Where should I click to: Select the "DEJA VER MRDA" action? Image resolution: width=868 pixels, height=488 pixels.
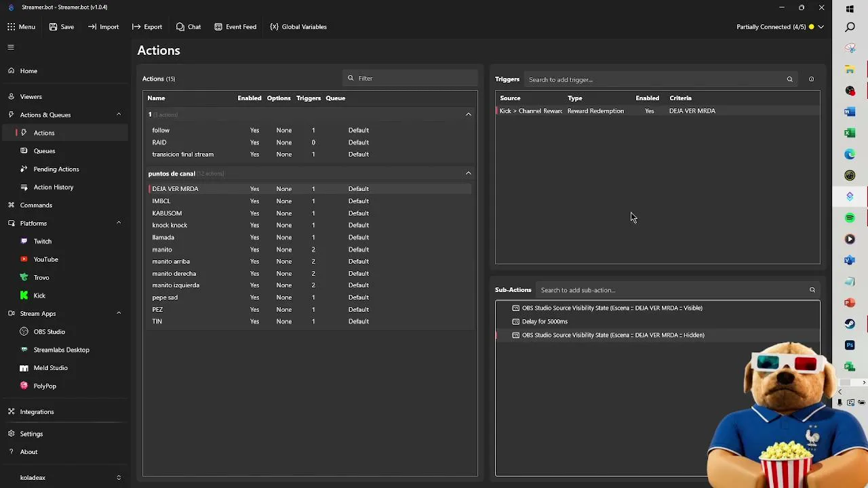tap(309, 189)
